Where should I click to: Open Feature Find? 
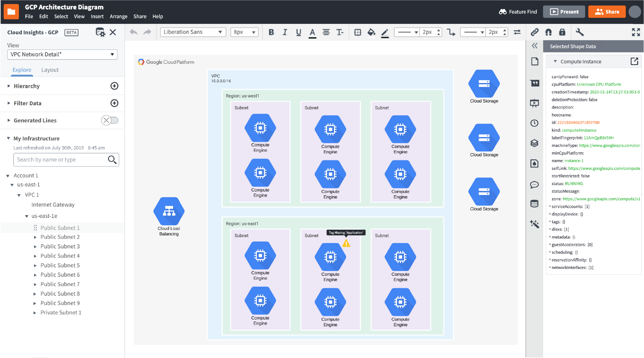[x=518, y=12]
